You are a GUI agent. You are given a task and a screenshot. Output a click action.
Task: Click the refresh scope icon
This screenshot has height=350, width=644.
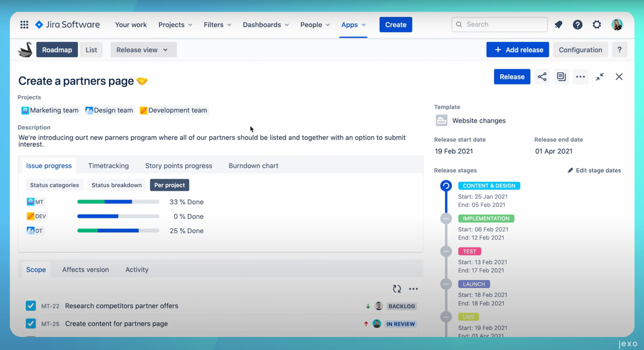pos(396,289)
